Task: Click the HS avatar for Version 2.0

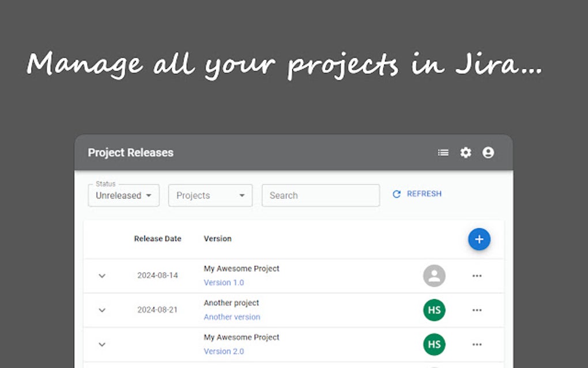Action: tap(434, 344)
